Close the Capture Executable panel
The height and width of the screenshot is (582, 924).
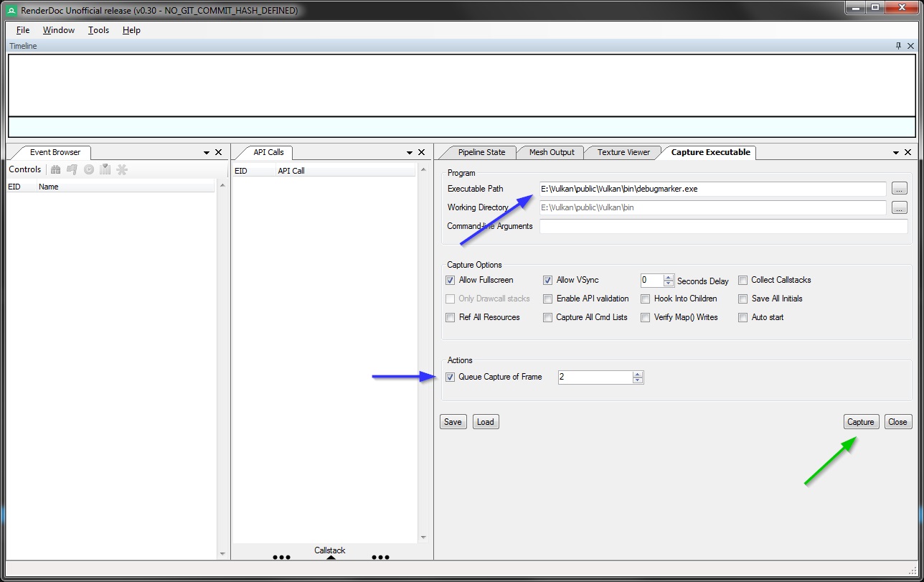coord(908,152)
